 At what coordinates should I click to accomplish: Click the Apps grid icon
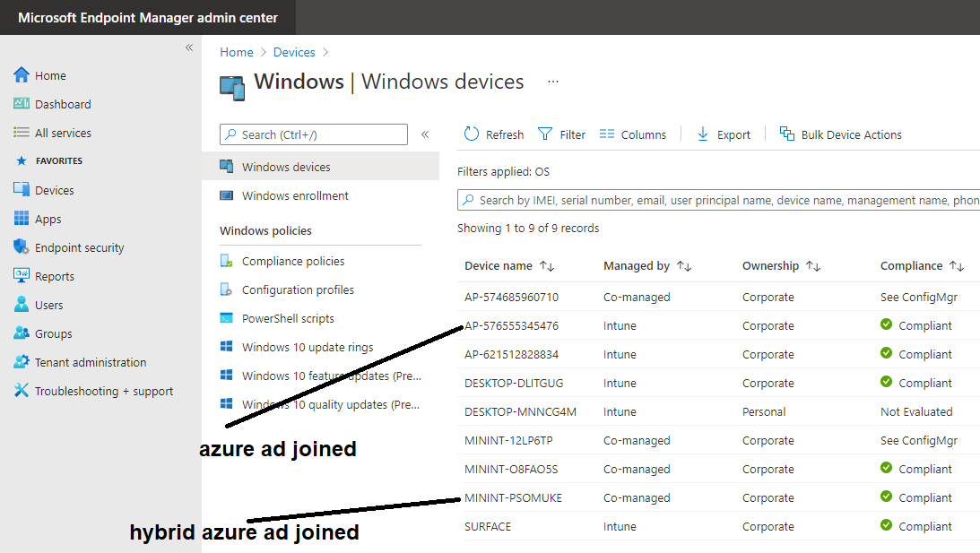tap(22, 218)
